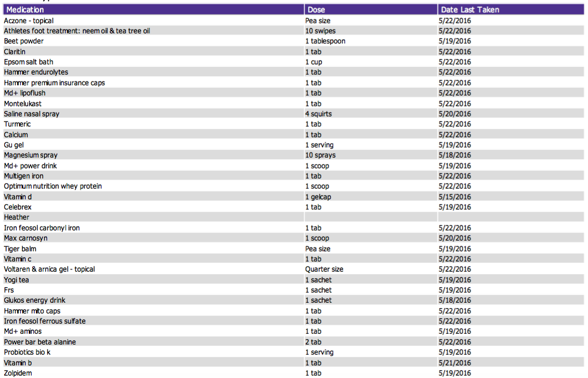Click the Dose column header

tap(316, 10)
